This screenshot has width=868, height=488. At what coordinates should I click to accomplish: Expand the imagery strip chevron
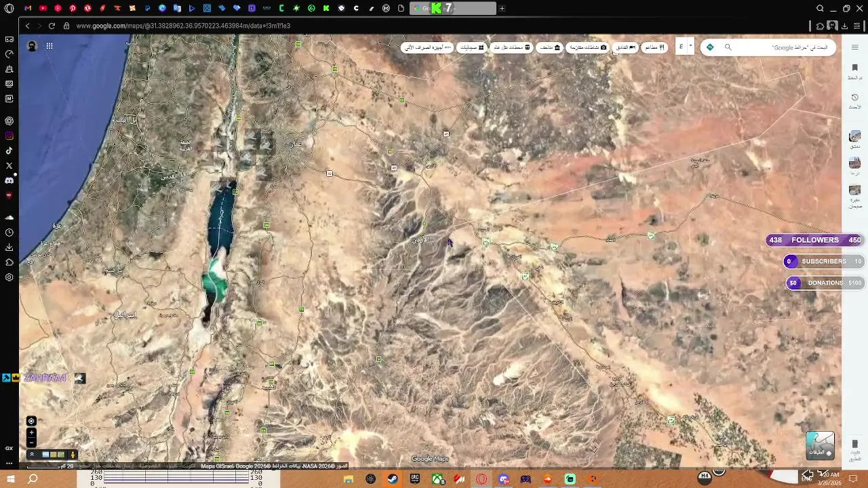click(32, 455)
